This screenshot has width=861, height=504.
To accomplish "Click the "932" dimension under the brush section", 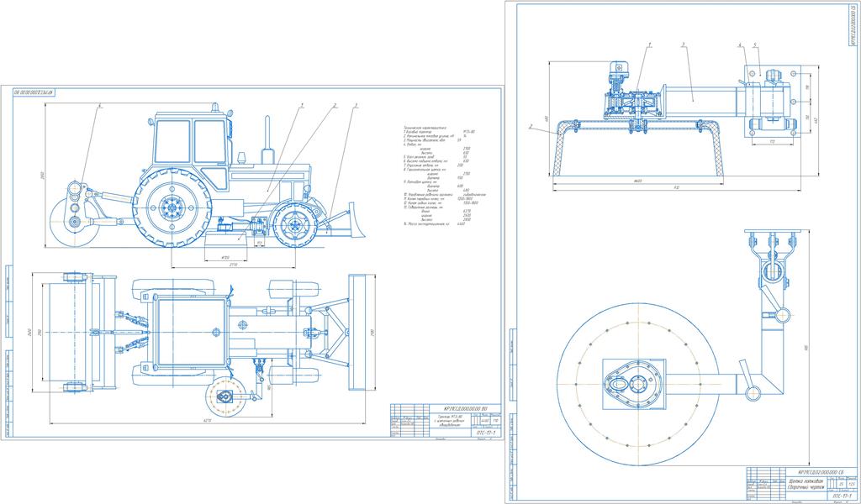I will tap(677, 189).
